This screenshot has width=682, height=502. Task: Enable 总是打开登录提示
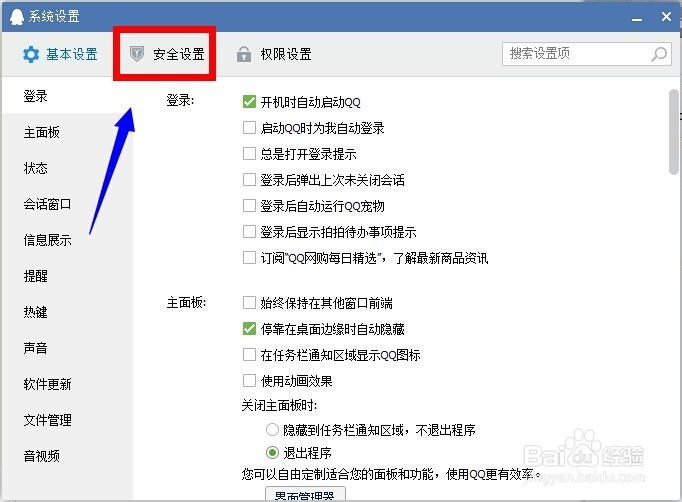[x=249, y=154]
